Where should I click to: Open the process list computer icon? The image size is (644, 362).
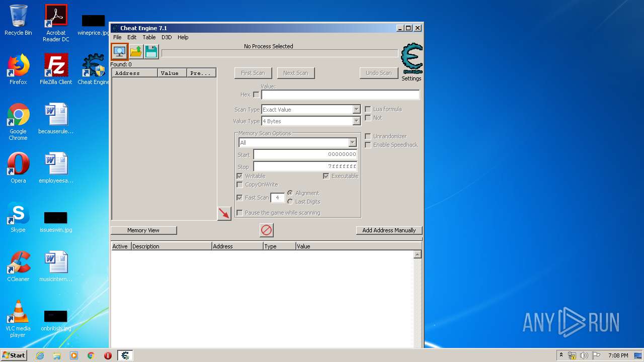[120, 51]
